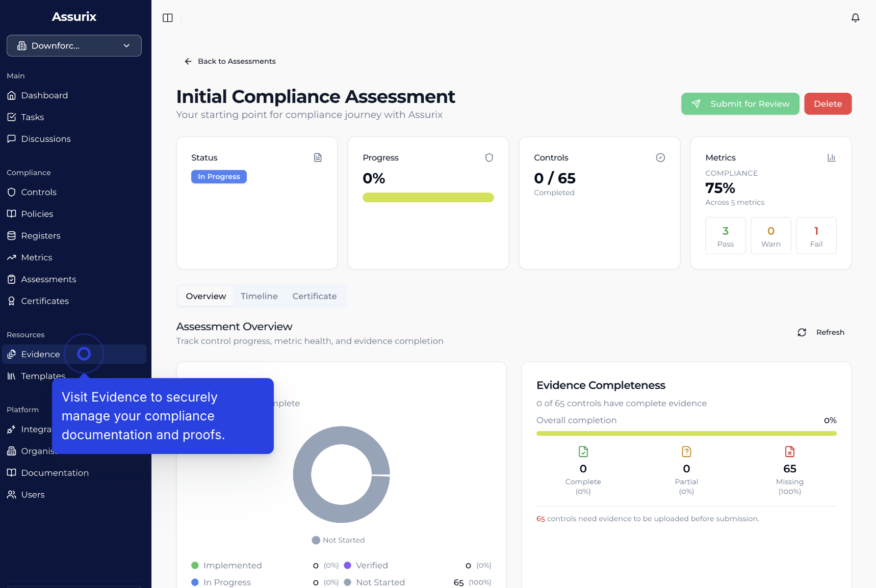Open the Pass metrics tile

tap(725, 236)
